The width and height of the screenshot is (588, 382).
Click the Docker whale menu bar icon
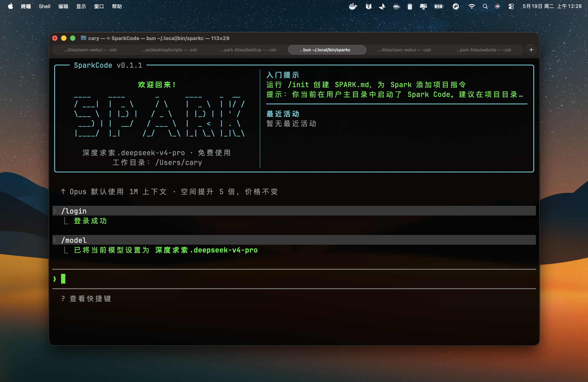353,6
